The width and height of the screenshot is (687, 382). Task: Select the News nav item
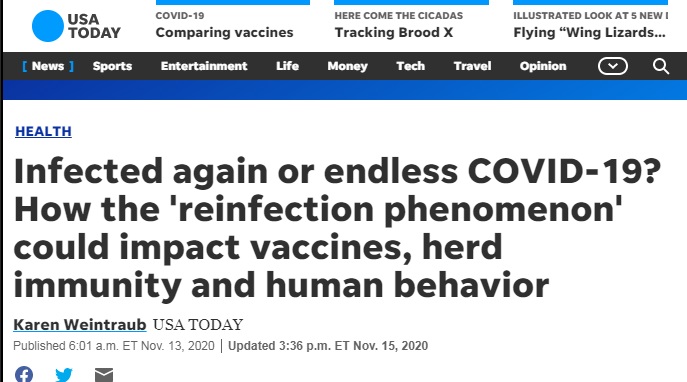pos(48,66)
